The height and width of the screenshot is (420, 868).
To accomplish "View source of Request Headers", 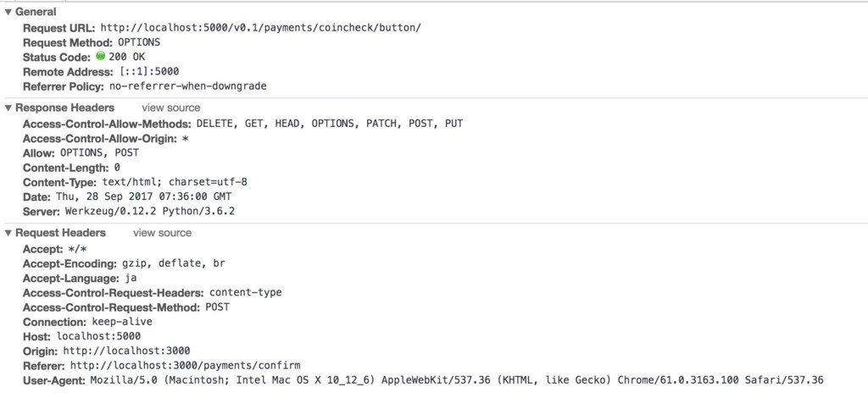I will pyautogui.click(x=162, y=233).
